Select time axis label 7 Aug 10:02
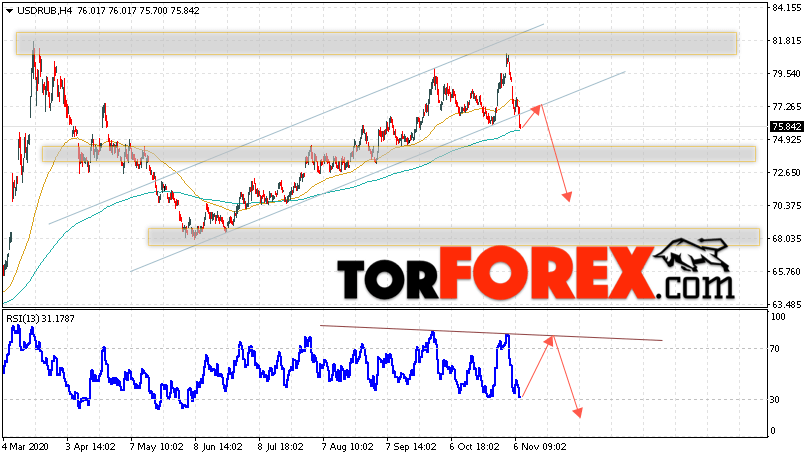This screenshot has height=458, width=808. click(x=347, y=446)
